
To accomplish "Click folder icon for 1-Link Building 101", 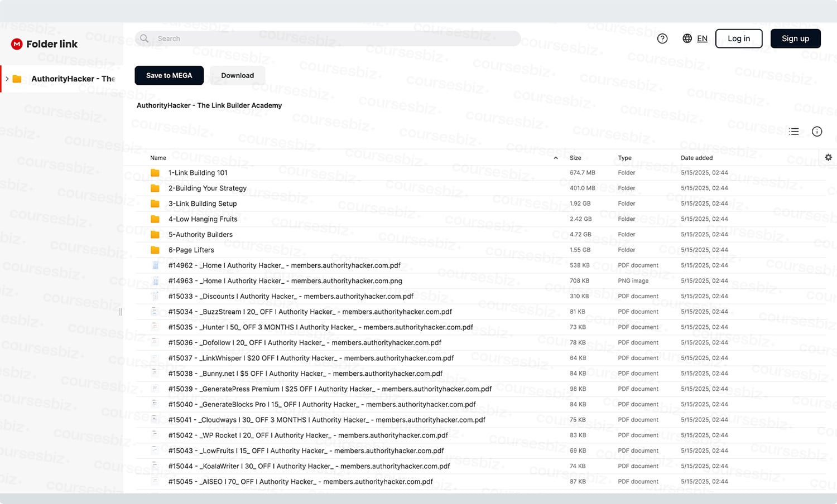I will click(155, 173).
